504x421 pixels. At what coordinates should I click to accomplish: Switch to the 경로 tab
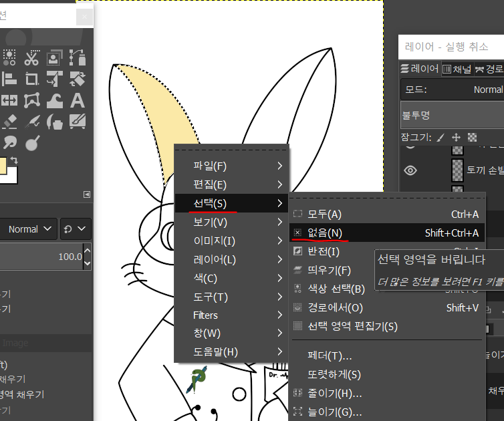pos(489,69)
